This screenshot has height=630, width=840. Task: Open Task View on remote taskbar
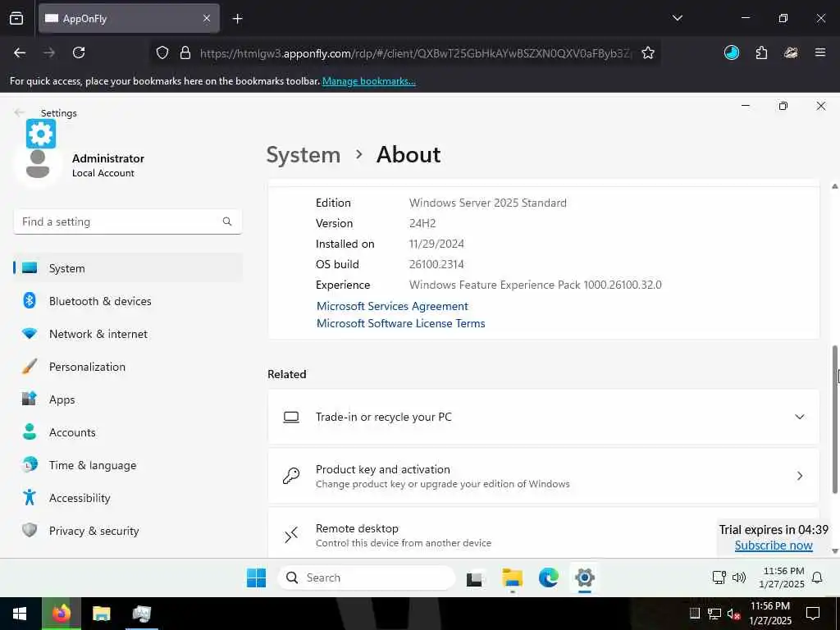tap(474, 578)
